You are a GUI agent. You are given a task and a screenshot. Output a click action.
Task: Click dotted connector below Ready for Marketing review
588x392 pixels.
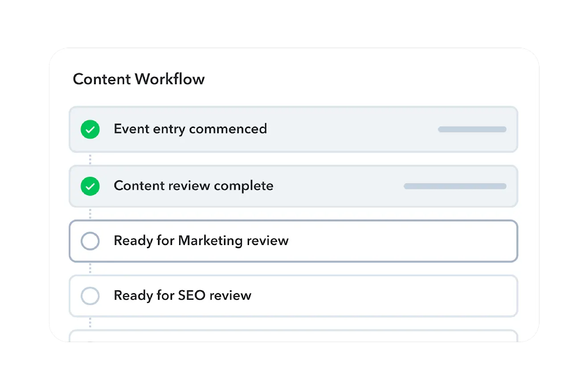pyautogui.click(x=90, y=269)
